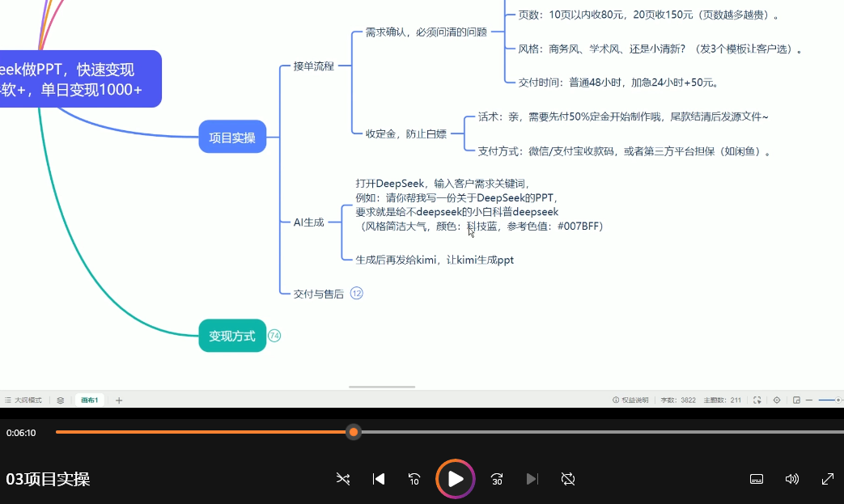Viewport: 844px width, 504px height.
Task: Expand the 变现方式 collapsed badge 74
Action: tap(274, 336)
